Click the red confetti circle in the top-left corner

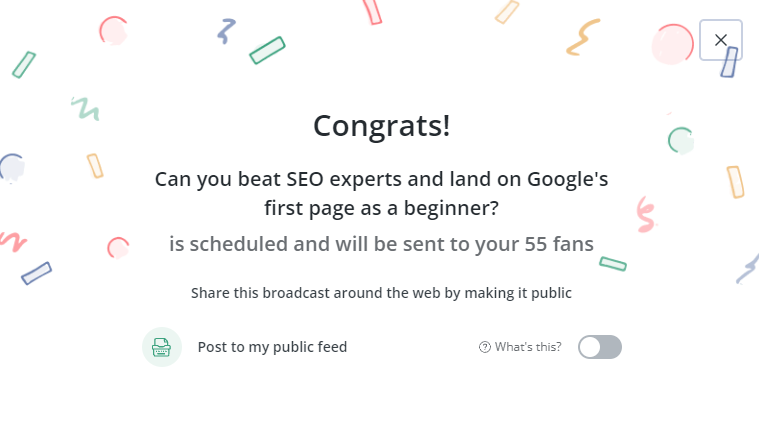click(x=114, y=30)
